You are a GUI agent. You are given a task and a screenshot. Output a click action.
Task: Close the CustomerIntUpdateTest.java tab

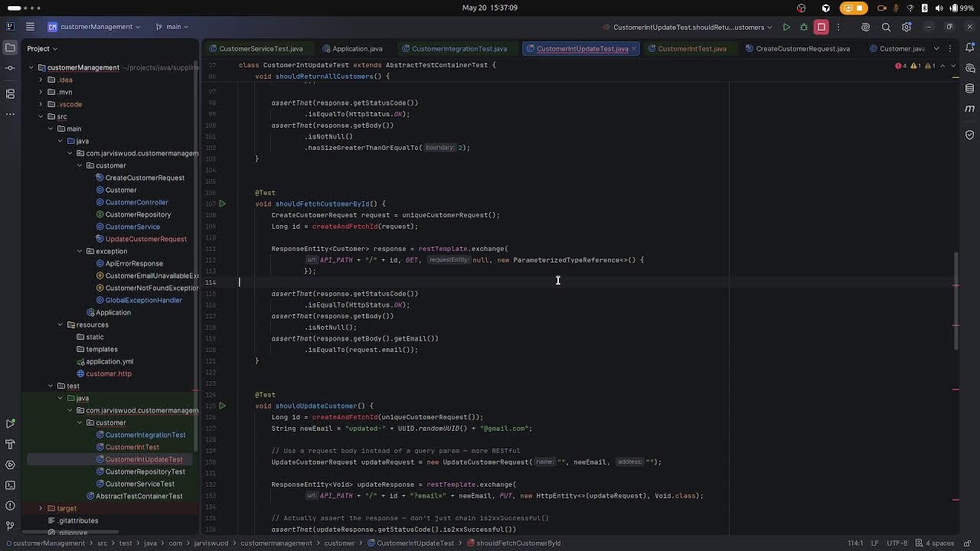tap(635, 48)
